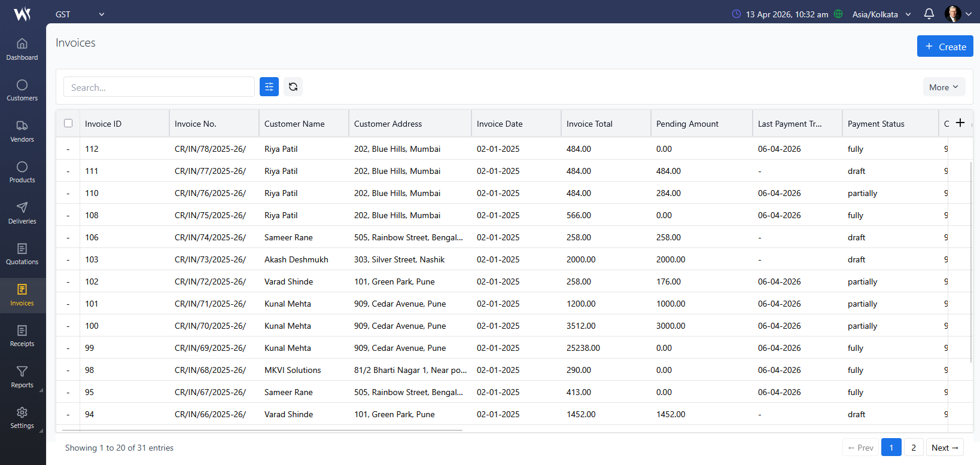This screenshot has width=980, height=465.
Task: Click the add column plus icon
Action: click(x=960, y=123)
